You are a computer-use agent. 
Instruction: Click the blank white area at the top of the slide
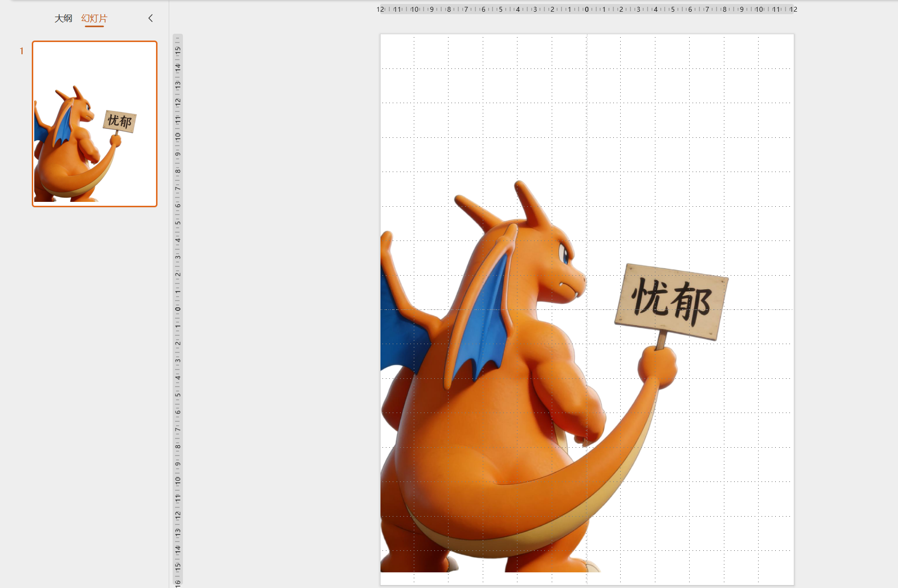point(587,98)
